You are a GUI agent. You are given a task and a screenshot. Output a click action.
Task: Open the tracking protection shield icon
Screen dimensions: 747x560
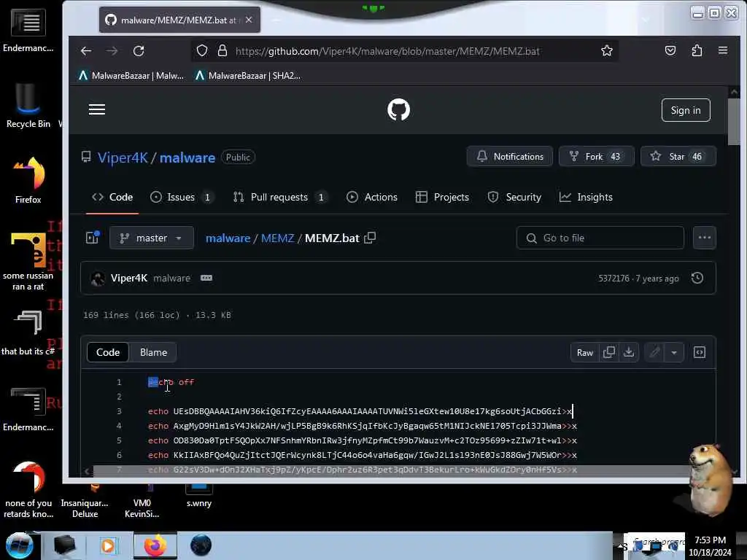click(x=202, y=51)
